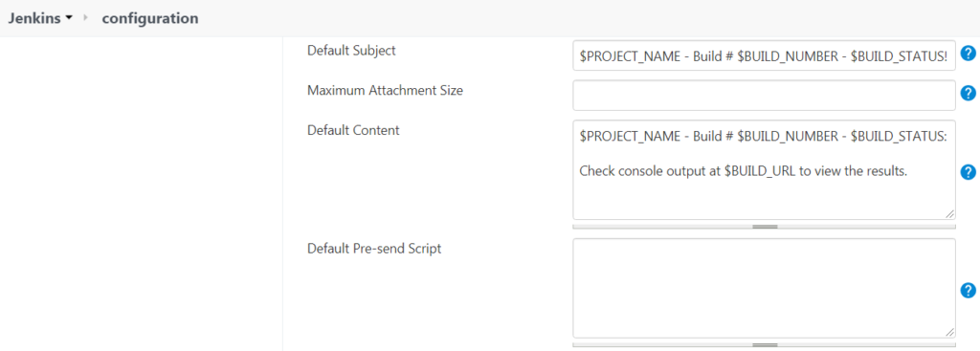Grab the resize bar below Default Content
This screenshot has width=980, height=351.
(764, 227)
